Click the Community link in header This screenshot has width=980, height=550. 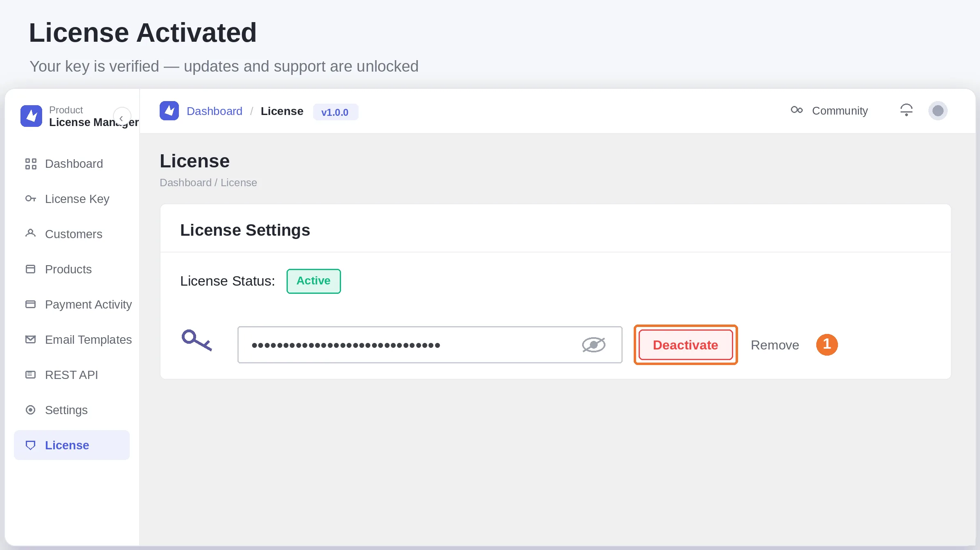click(840, 111)
